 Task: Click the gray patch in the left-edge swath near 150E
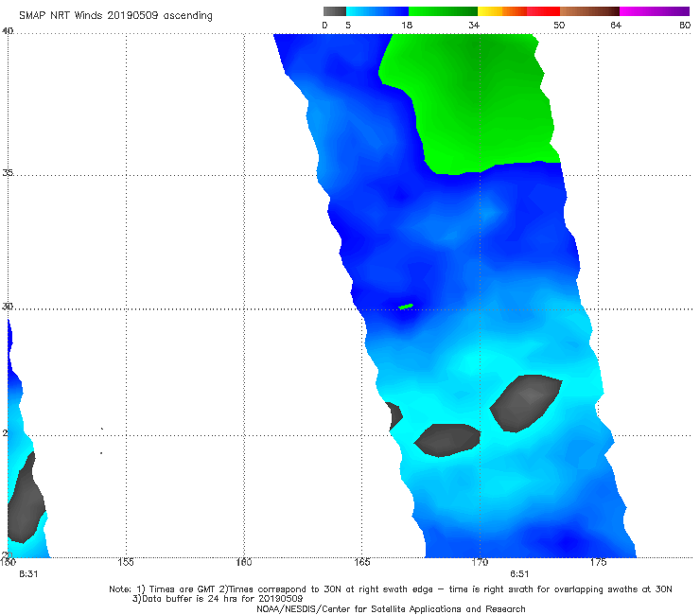[26, 498]
